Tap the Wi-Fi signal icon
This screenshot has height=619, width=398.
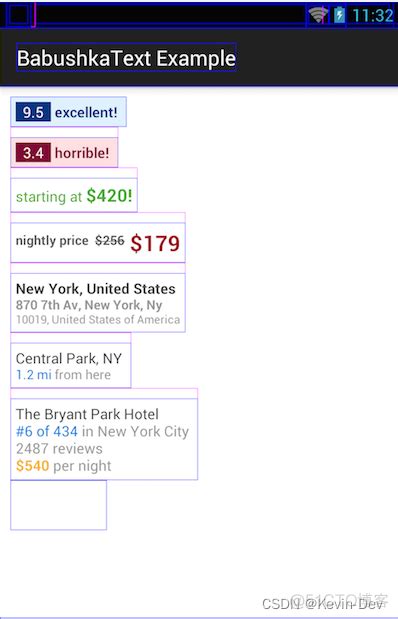click(318, 15)
